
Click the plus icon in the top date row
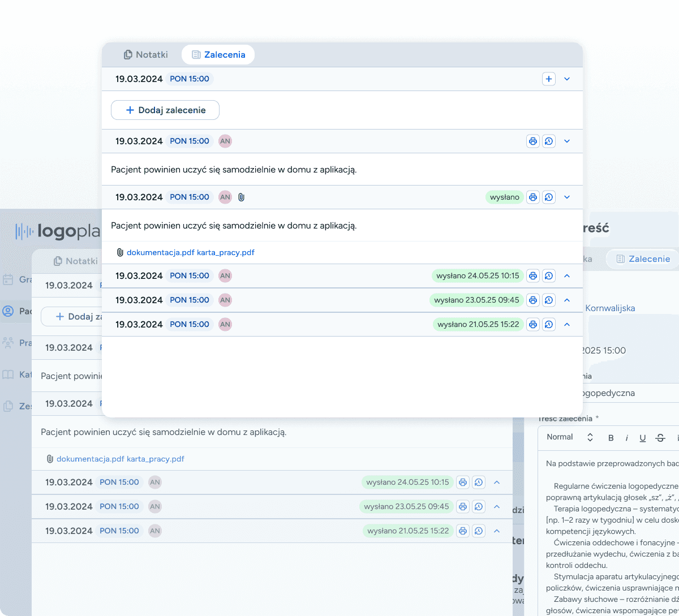click(x=548, y=79)
